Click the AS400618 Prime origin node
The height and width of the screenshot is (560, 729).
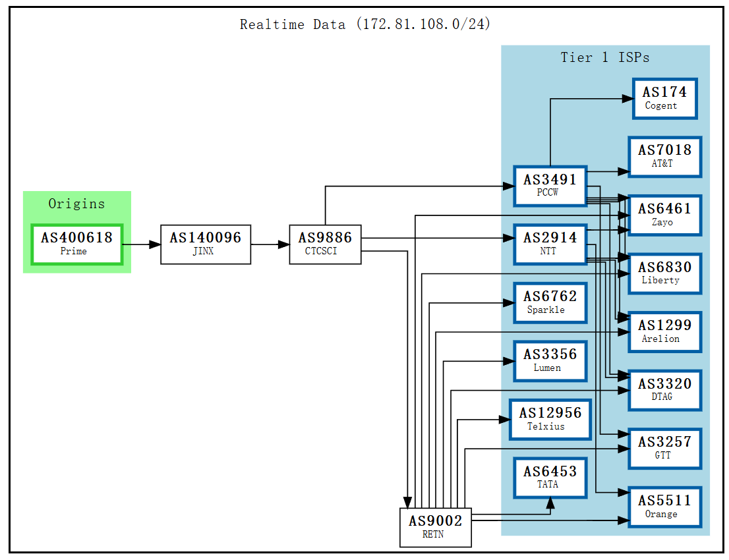76,244
